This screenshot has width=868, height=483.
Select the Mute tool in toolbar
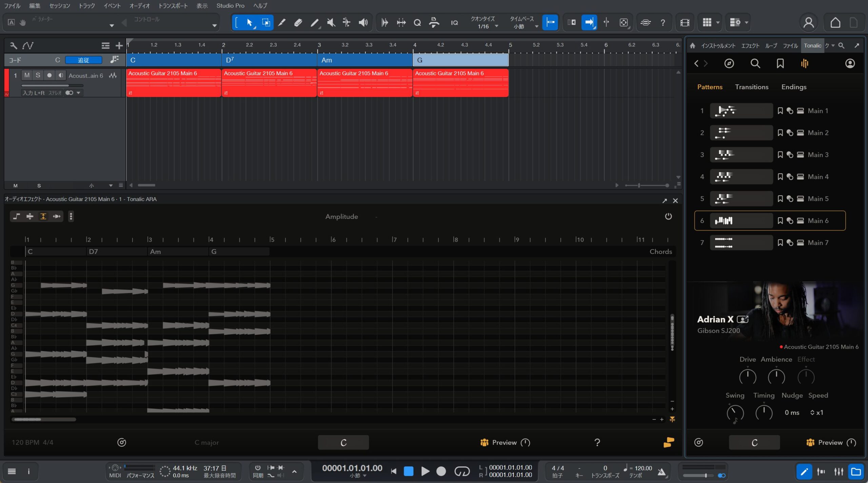click(x=331, y=23)
